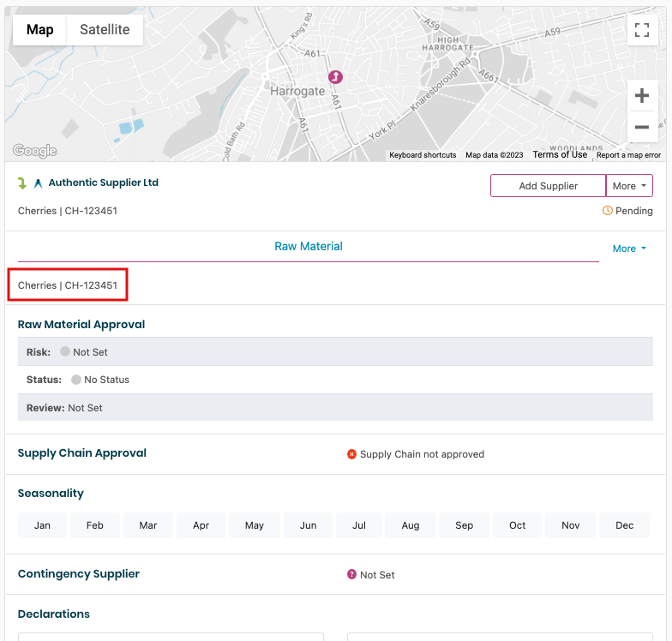Open the Raw Material tab
Image resolution: width=672 pixels, height=641 pixels.
(x=309, y=246)
